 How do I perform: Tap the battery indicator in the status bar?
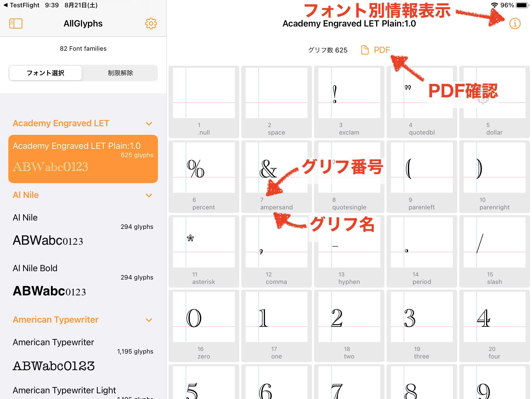(522, 5)
